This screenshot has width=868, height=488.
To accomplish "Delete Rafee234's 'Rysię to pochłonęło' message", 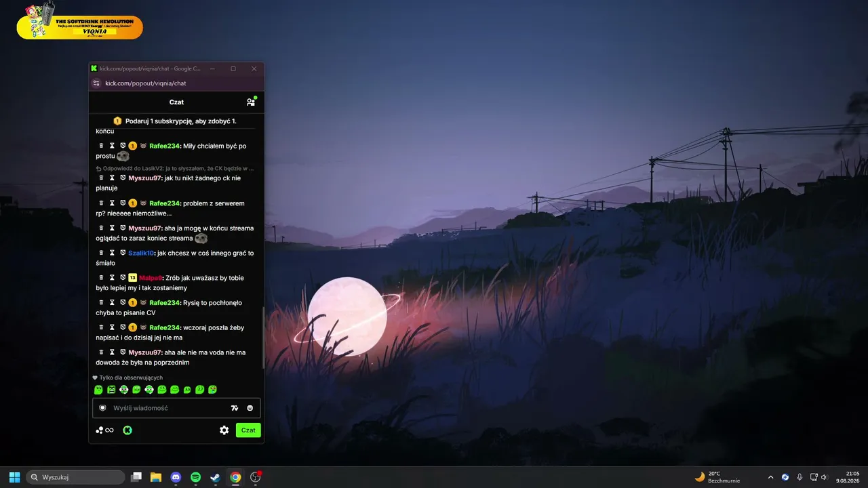I will coord(101,302).
